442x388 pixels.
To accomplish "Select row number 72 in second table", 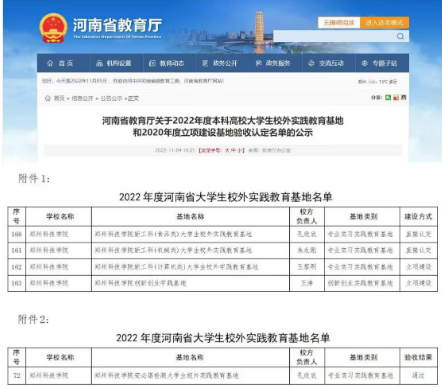I will (16, 375).
